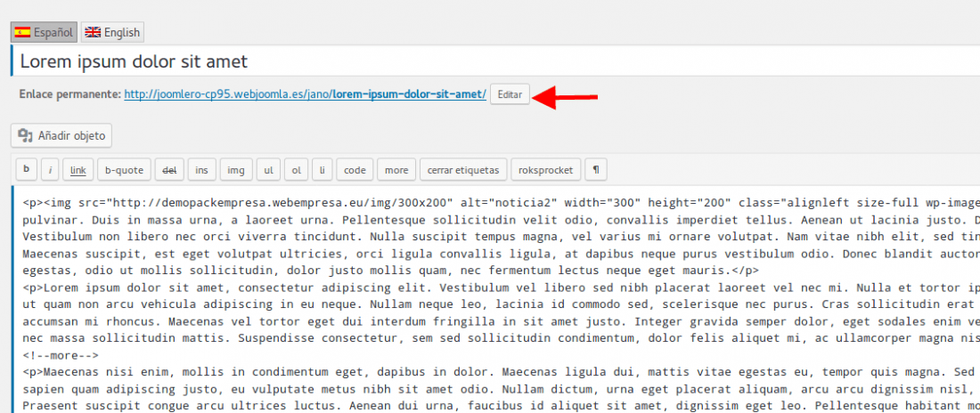Insert code tag with code button

coord(355,169)
